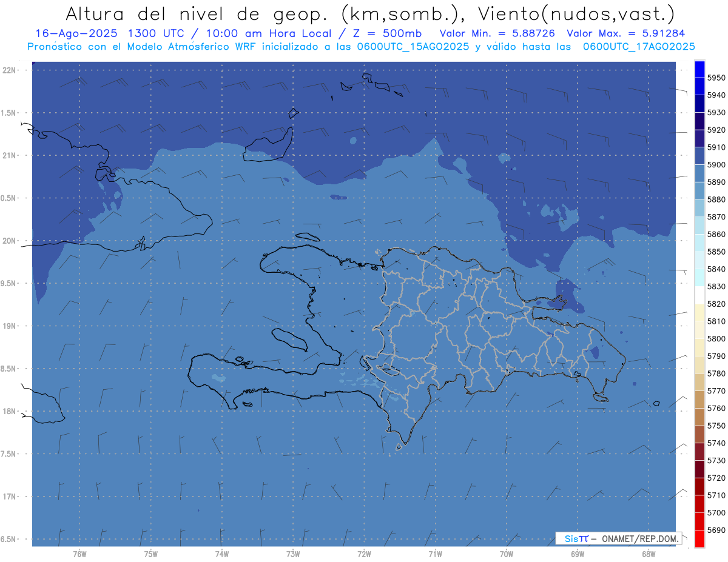Click the 'Valor Max. = 5.91284' text
This screenshot has height=562, width=728.
coord(625,33)
